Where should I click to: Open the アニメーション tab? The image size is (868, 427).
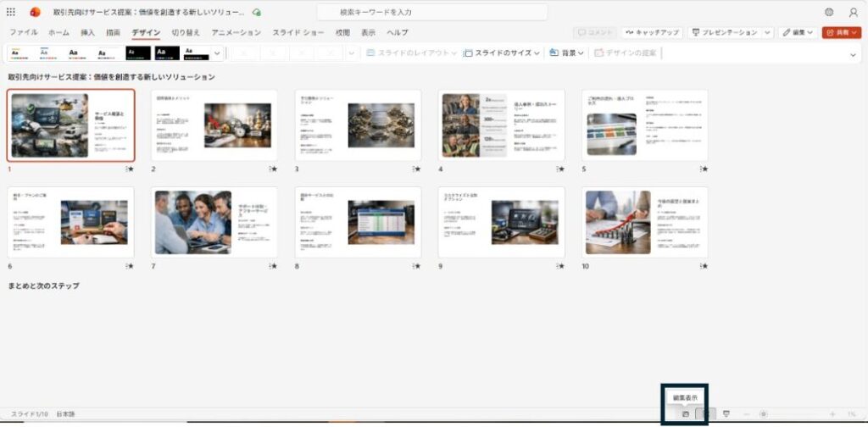coord(236,32)
